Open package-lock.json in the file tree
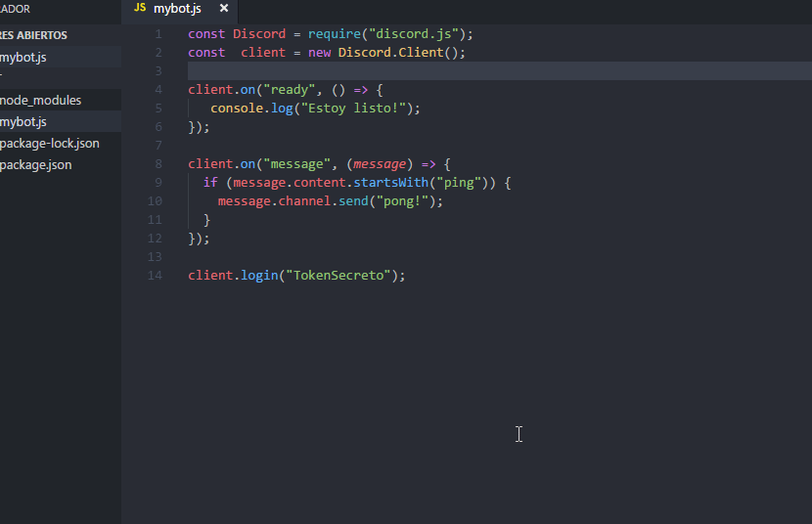 (x=50, y=144)
